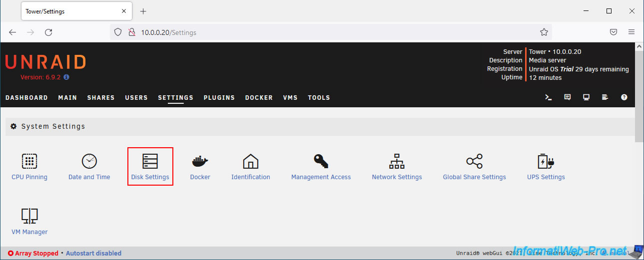Open UPS Settings battery icon
Viewport: 644px width, 260px height.
point(546,161)
